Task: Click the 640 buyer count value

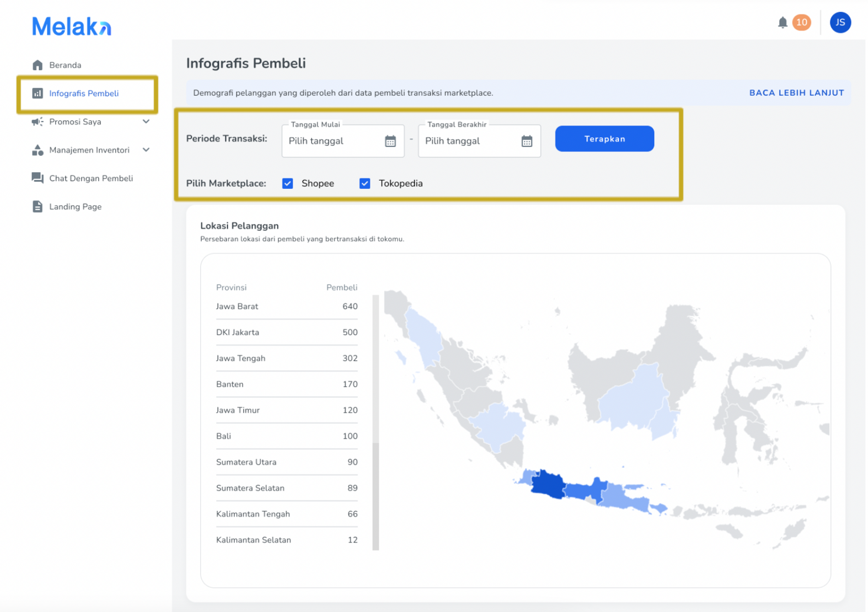Action: [350, 306]
